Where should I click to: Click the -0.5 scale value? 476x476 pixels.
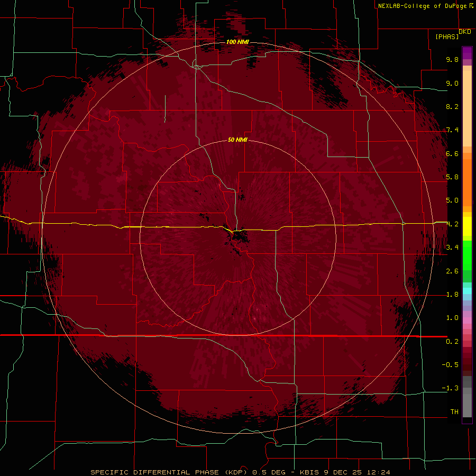pyautogui.click(x=450, y=364)
